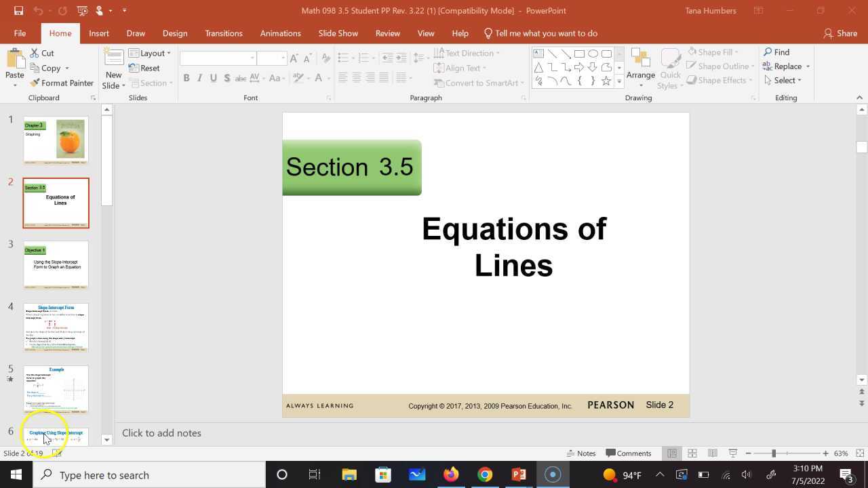Click the Share button
The width and height of the screenshot is (868, 488).
tap(841, 33)
